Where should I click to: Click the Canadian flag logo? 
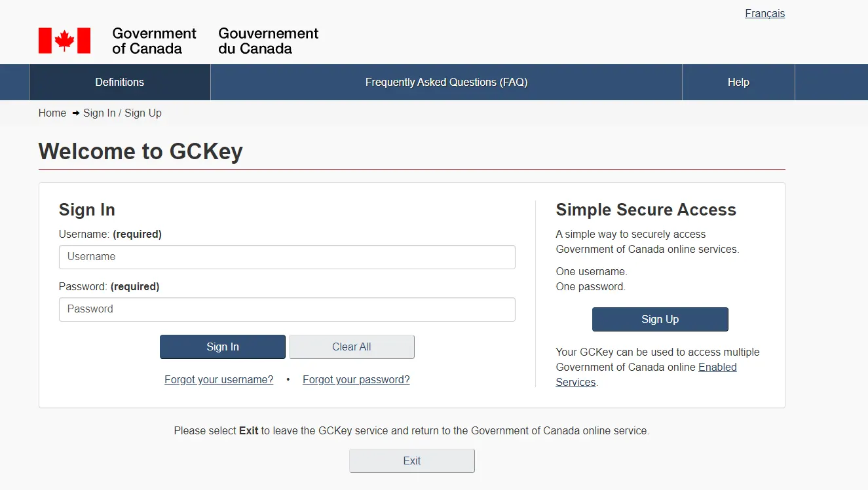pyautogui.click(x=64, y=41)
